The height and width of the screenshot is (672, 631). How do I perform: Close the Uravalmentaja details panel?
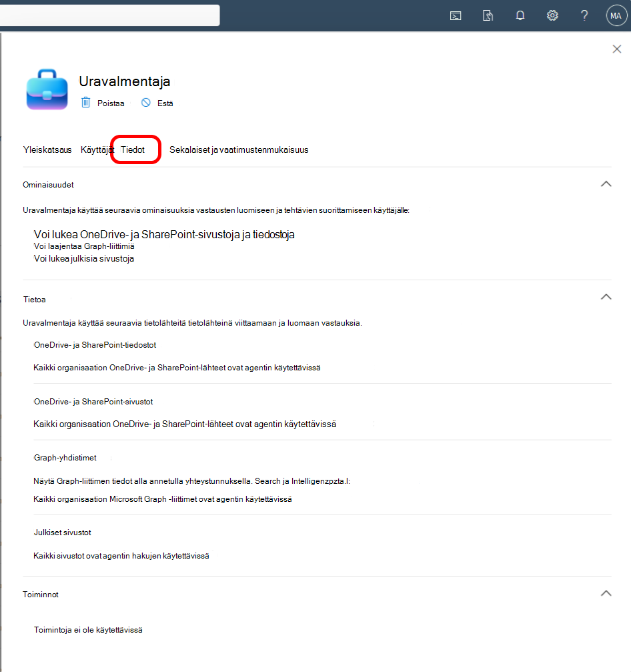pos(617,49)
